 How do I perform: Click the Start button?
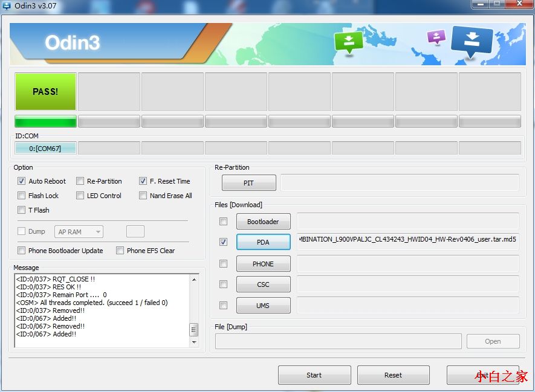point(314,375)
